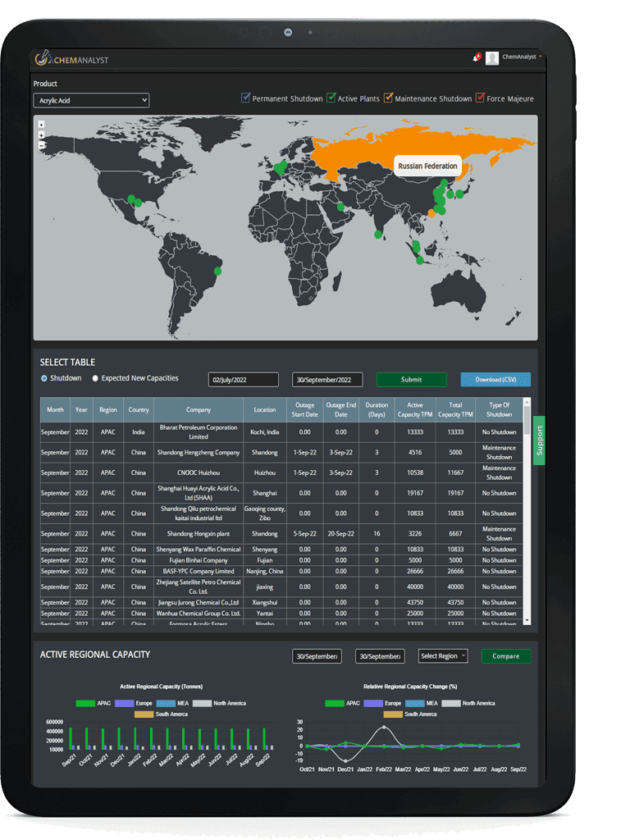Click the Support side tab

[x=539, y=441]
